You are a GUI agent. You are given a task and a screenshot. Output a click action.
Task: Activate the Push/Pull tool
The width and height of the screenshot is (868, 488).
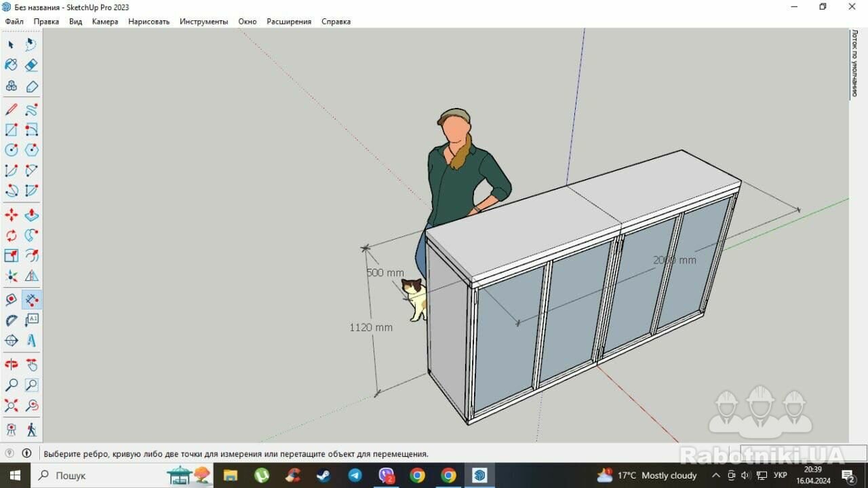tap(32, 215)
